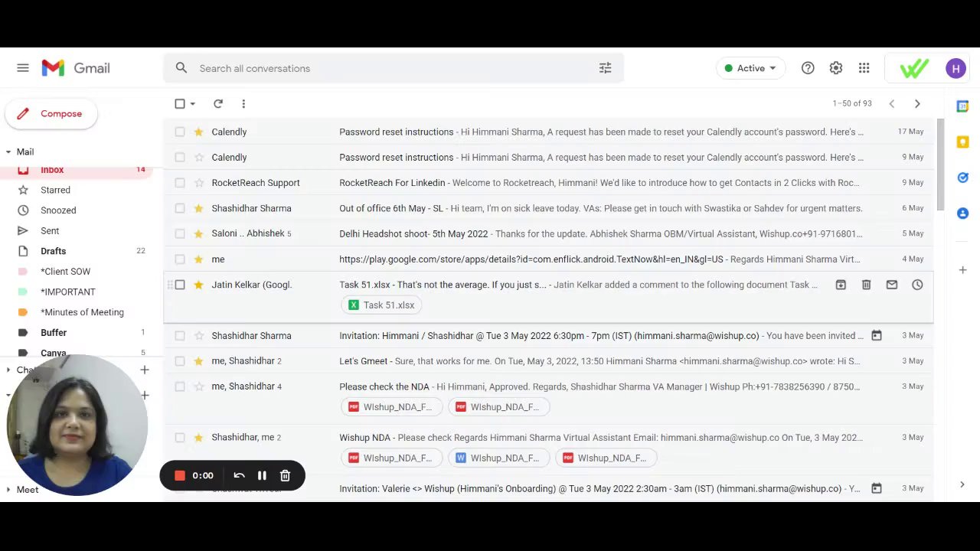Screen dimensions: 980x551
Task: Click the presenter webcam bubble
Action: pyautogui.click(x=77, y=425)
